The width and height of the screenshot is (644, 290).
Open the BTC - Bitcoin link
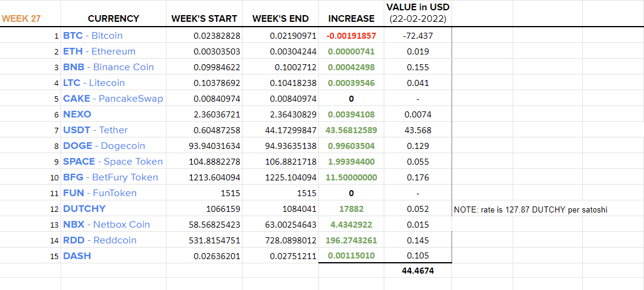(x=93, y=35)
